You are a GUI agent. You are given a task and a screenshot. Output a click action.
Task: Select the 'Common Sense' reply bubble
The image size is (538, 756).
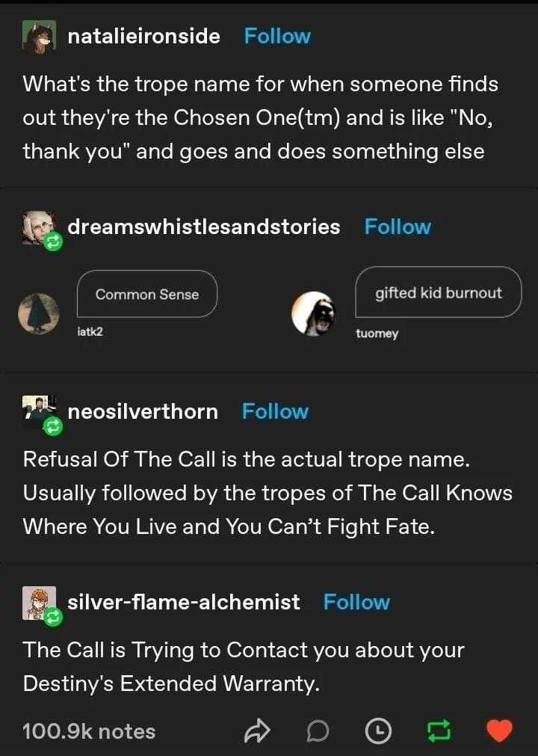tap(147, 294)
